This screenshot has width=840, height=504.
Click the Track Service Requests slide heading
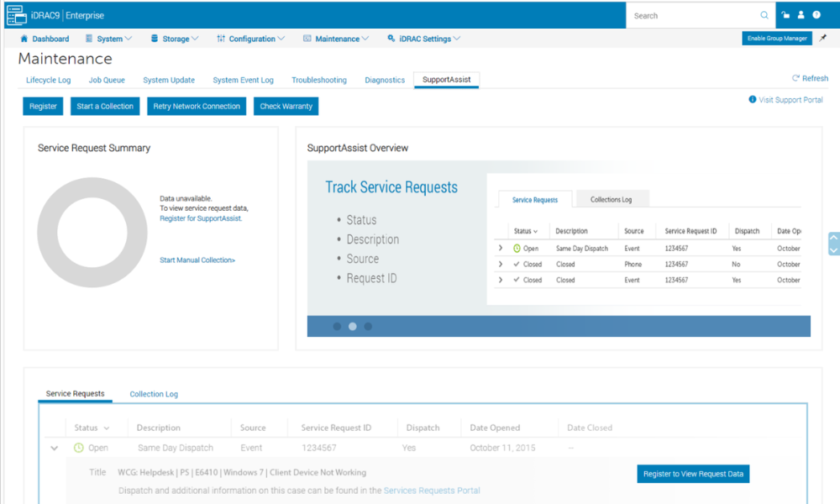pos(391,187)
